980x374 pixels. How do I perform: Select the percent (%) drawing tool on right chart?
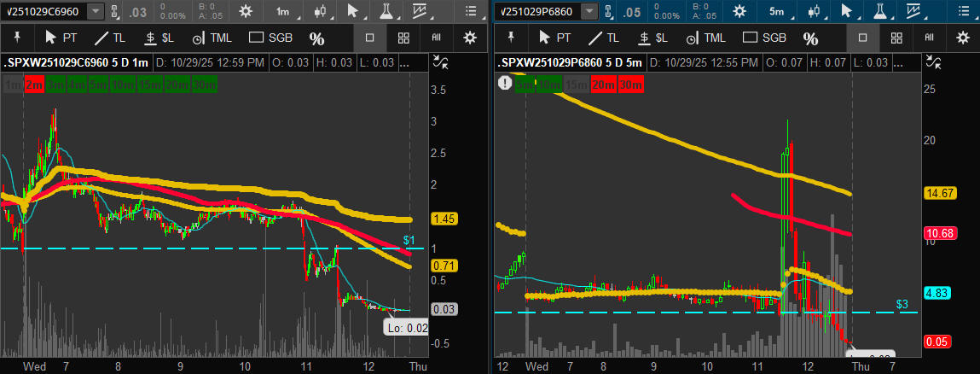pos(810,38)
